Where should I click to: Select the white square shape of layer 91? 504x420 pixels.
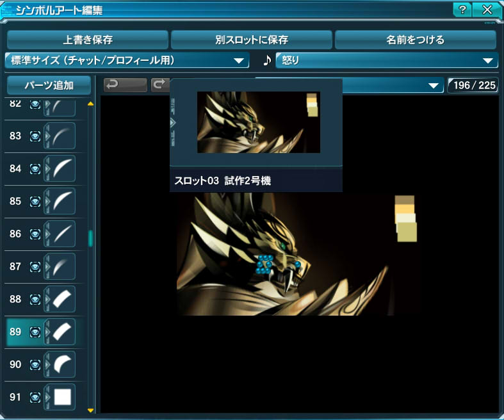pyautogui.click(x=62, y=397)
